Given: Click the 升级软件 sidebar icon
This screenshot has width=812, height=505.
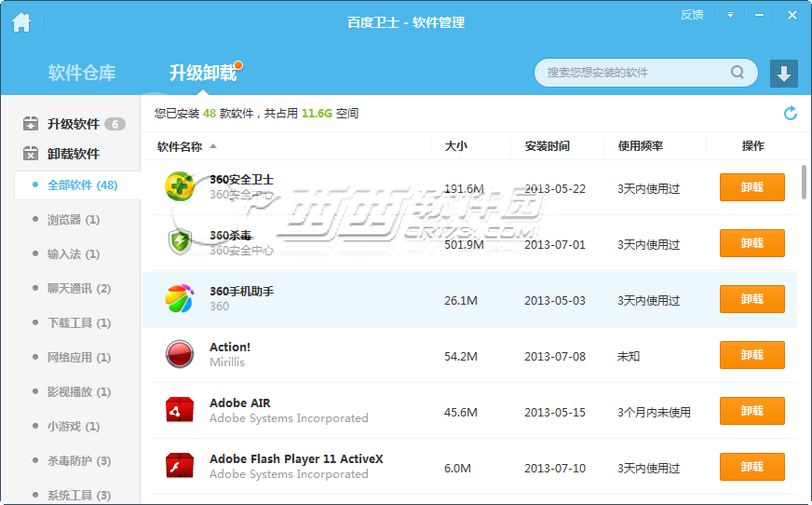Looking at the screenshot, I should click(31, 123).
